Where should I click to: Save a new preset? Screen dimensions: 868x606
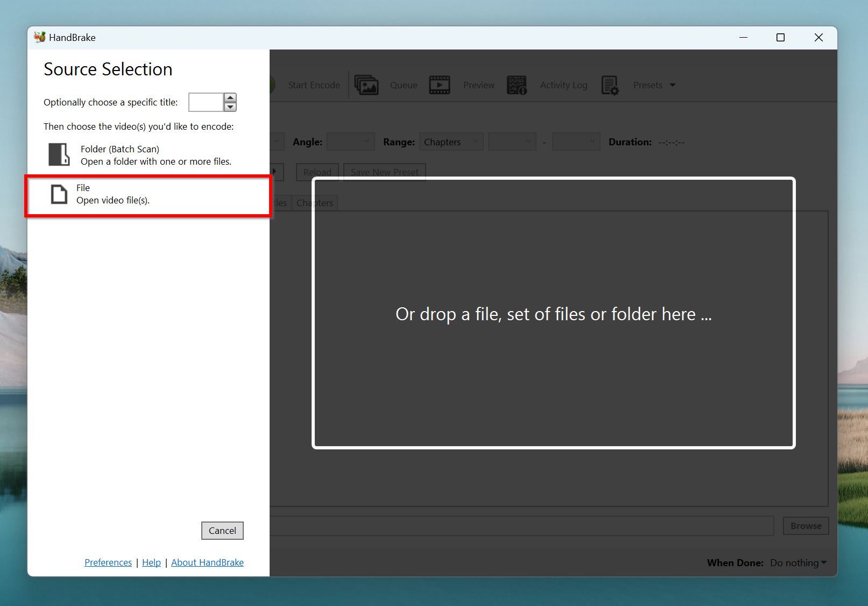(x=384, y=172)
